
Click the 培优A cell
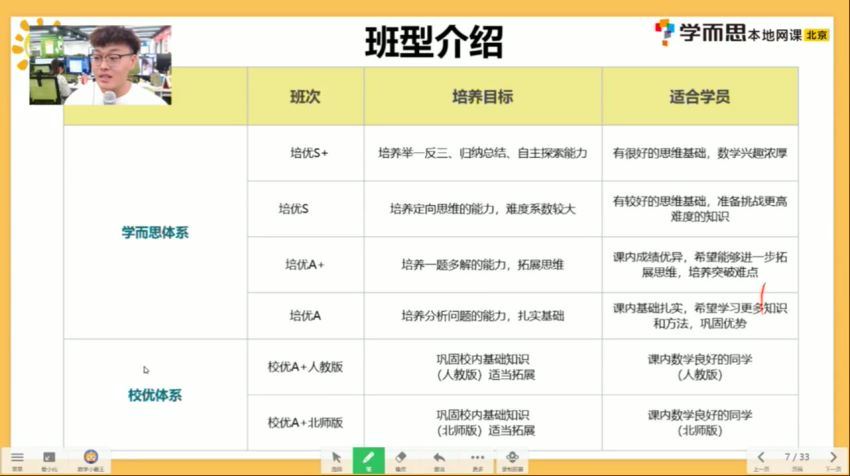305,316
